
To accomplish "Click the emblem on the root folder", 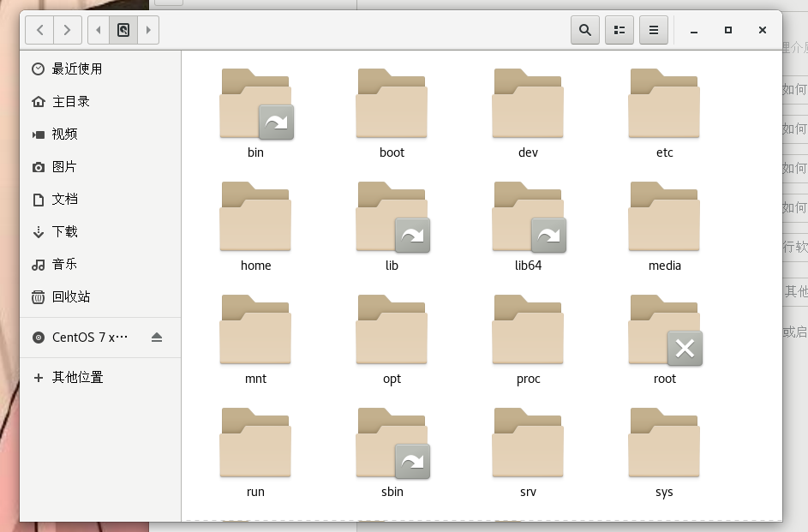I will tap(684, 349).
